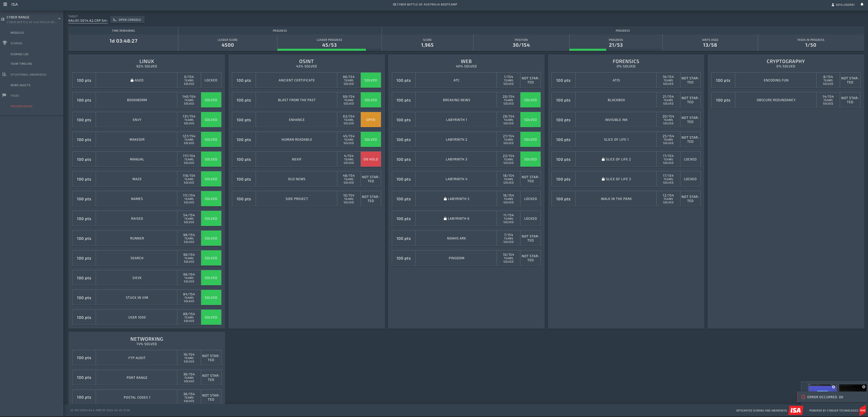Screen dimensions: 868x417
Task: Click the Cybexer Technologies logo in footer
Action: 863,410
